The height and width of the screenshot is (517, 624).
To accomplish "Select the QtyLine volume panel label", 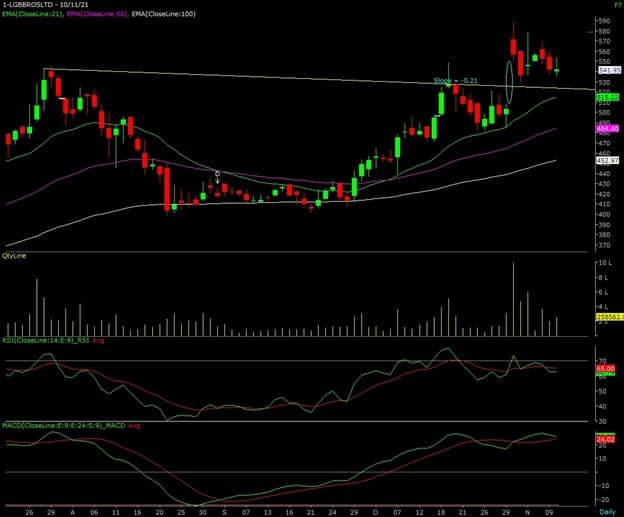I will [15, 255].
